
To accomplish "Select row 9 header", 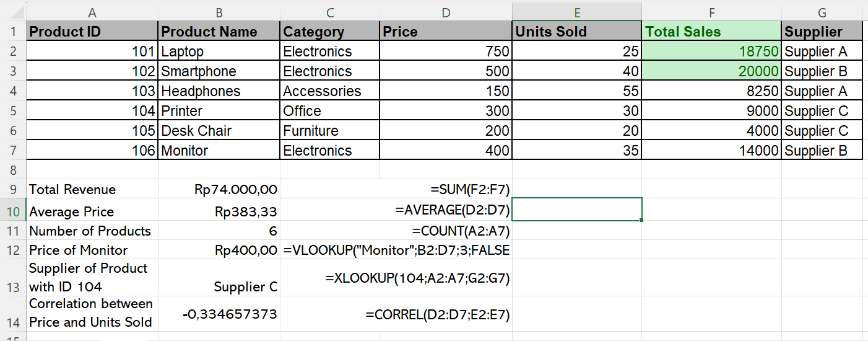I will click(13, 189).
